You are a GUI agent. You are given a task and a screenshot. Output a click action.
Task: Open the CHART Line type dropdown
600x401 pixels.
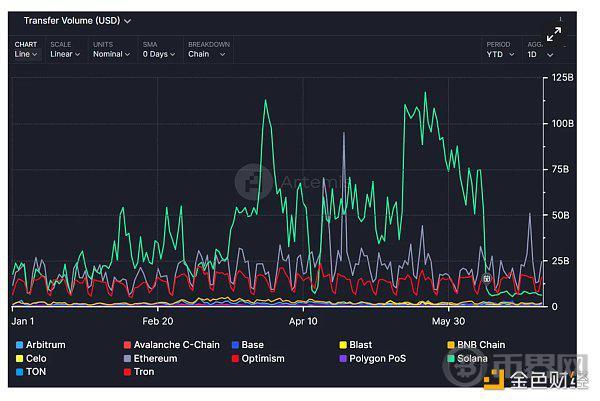[26, 50]
